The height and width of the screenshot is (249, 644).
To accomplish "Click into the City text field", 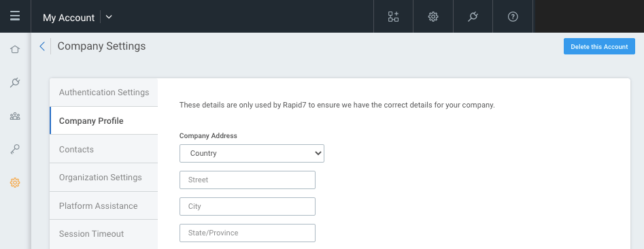I will click(x=248, y=206).
